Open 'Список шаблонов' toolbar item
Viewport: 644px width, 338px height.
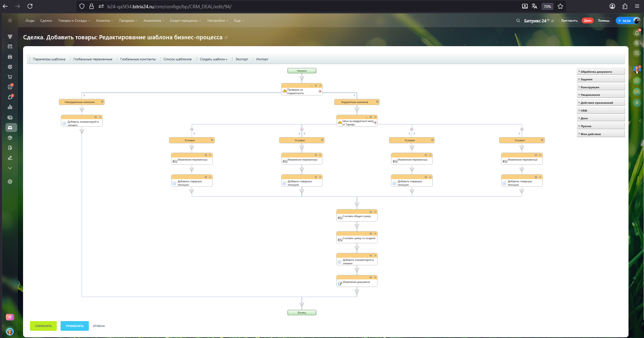coord(178,59)
